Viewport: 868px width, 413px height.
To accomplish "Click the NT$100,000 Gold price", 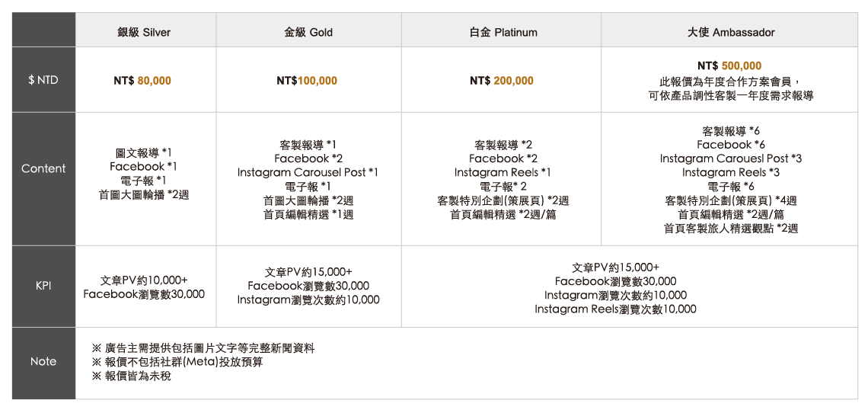I will tap(307, 81).
